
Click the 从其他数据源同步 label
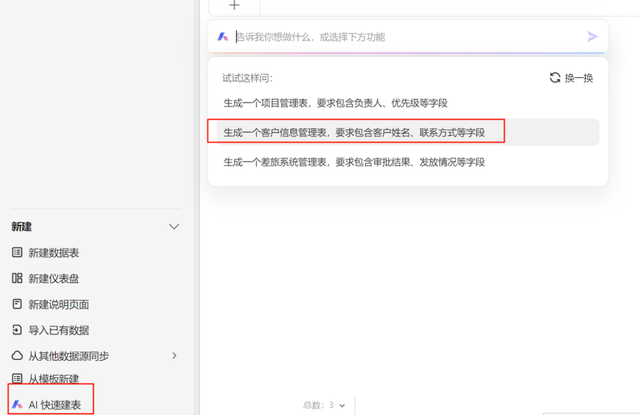tap(69, 356)
